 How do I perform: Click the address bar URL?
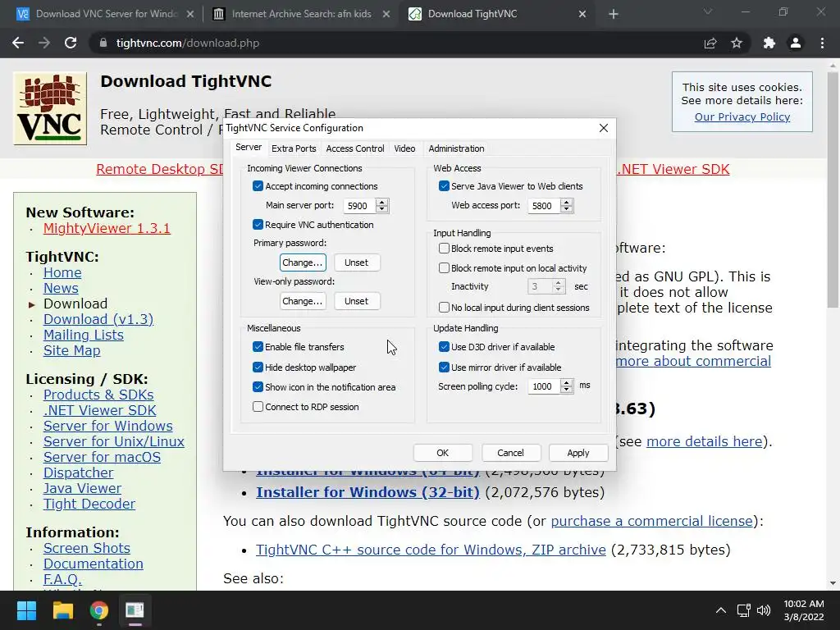pyautogui.click(x=188, y=43)
